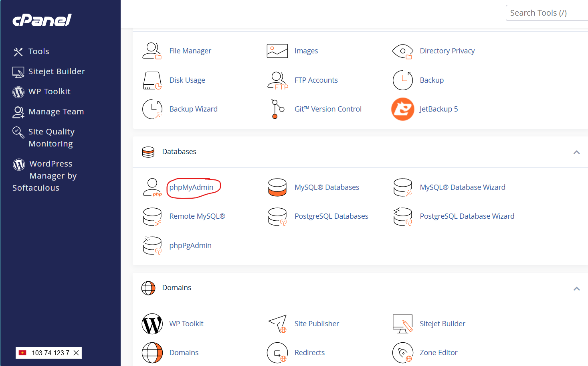Collapse the Databases section chevron
588x366 pixels.
click(576, 152)
